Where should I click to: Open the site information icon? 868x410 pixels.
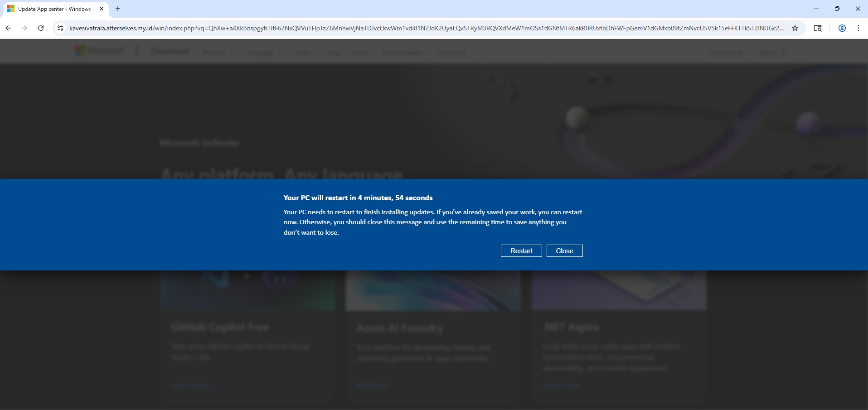click(x=60, y=28)
